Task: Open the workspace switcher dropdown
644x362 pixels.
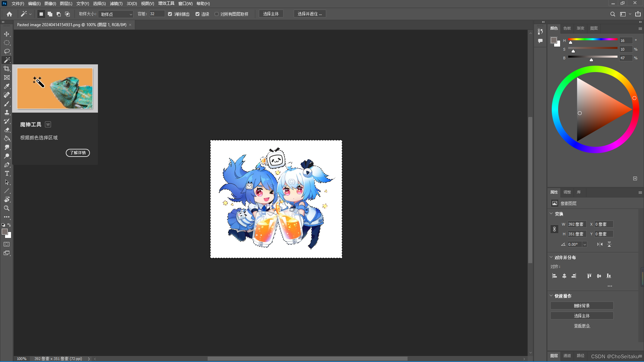Action: (625, 14)
